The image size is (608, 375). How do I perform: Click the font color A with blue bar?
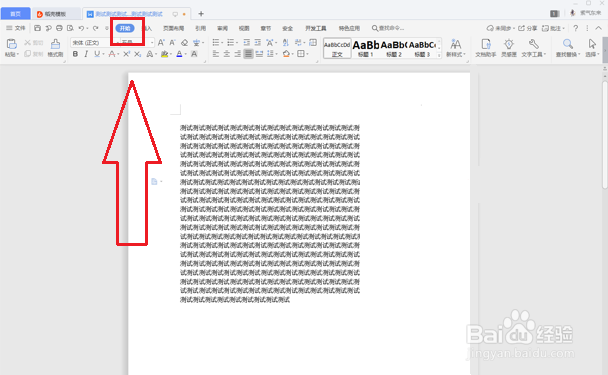pyautogui.click(x=179, y=54)
